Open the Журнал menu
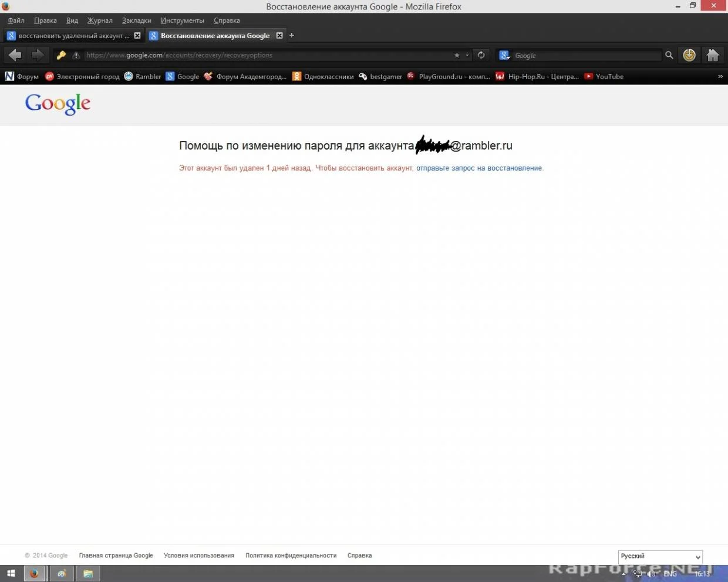Viewport: 728px width, 582px height. click(100, 21)
